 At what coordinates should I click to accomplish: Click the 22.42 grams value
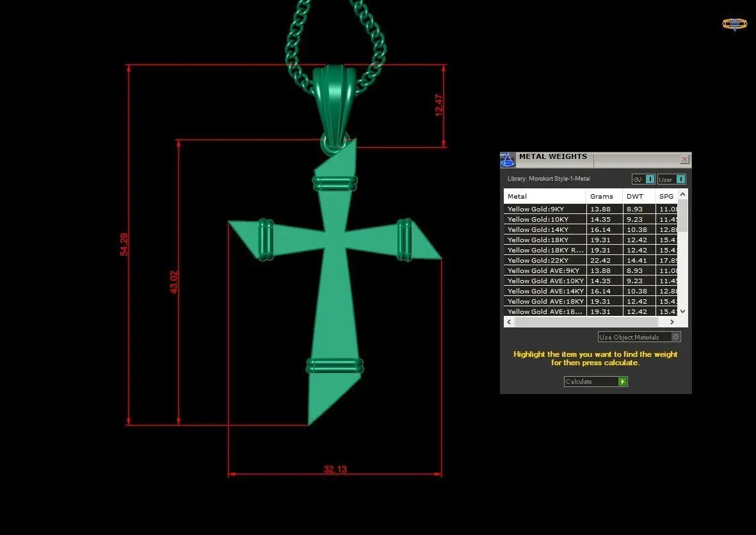click(x=600, y=261)
